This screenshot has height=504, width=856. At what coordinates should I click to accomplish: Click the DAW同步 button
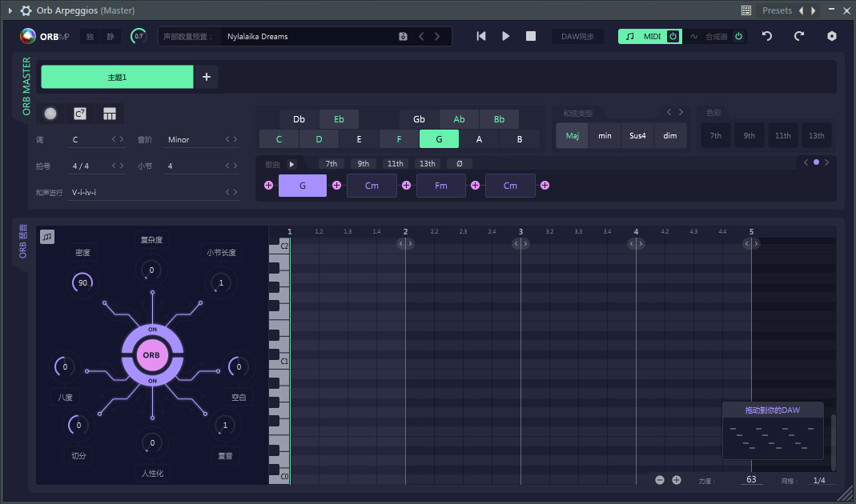[x=577, y=36]
